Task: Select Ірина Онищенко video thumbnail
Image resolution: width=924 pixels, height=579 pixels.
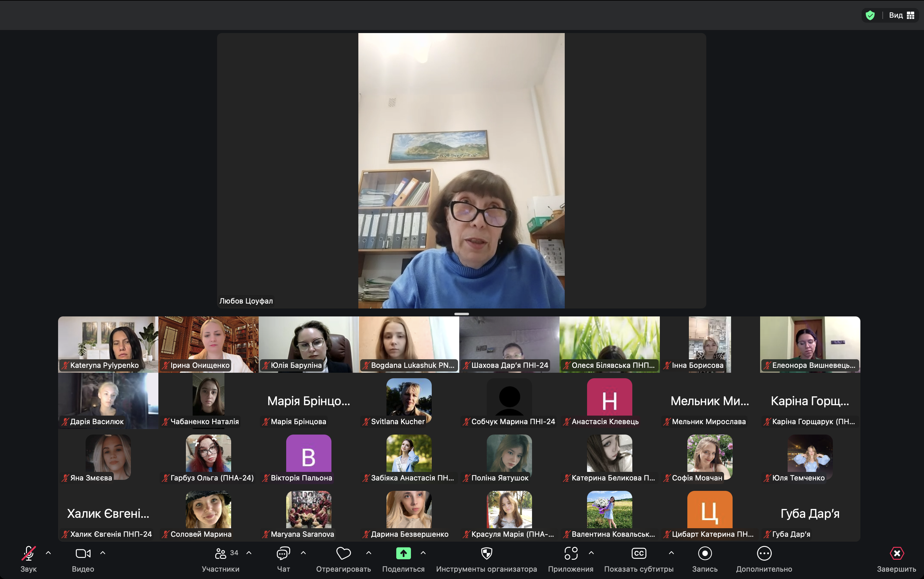Action: [209, 344]
